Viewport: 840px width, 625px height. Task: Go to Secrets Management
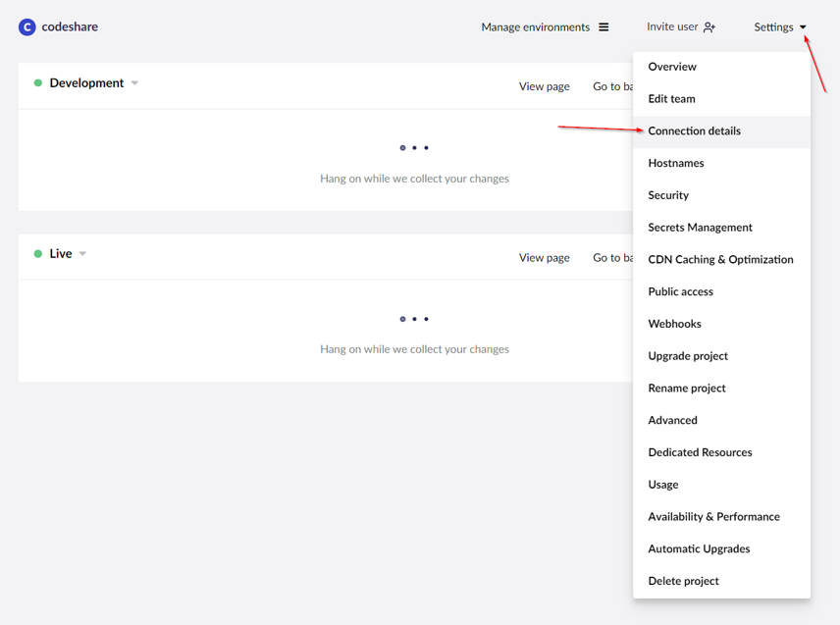(700, 228)
